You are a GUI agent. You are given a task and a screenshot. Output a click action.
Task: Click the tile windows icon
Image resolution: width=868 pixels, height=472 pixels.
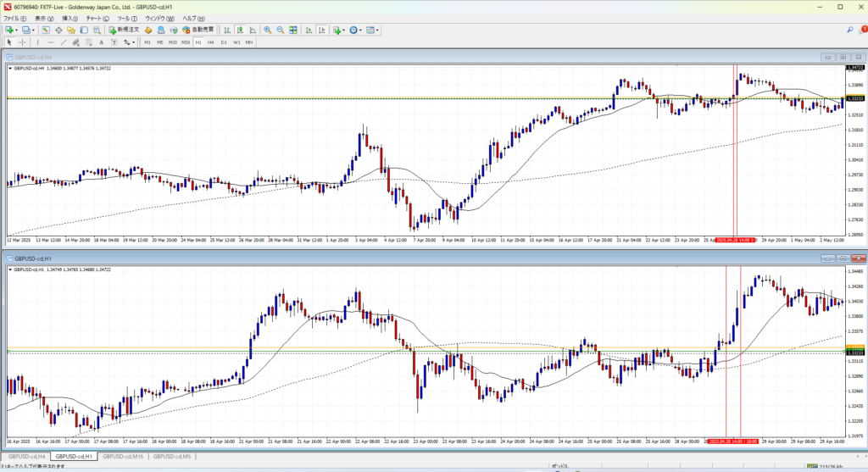tap(293, 30)
